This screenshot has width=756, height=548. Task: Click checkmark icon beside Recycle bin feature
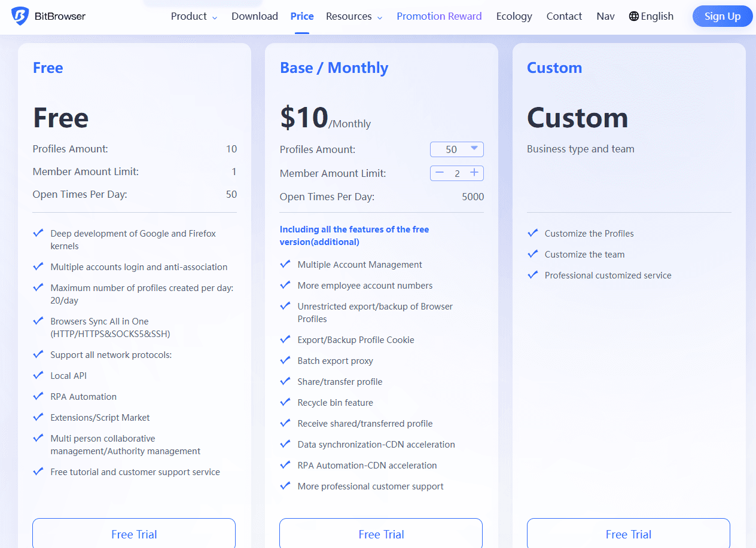tap(285, 402)
